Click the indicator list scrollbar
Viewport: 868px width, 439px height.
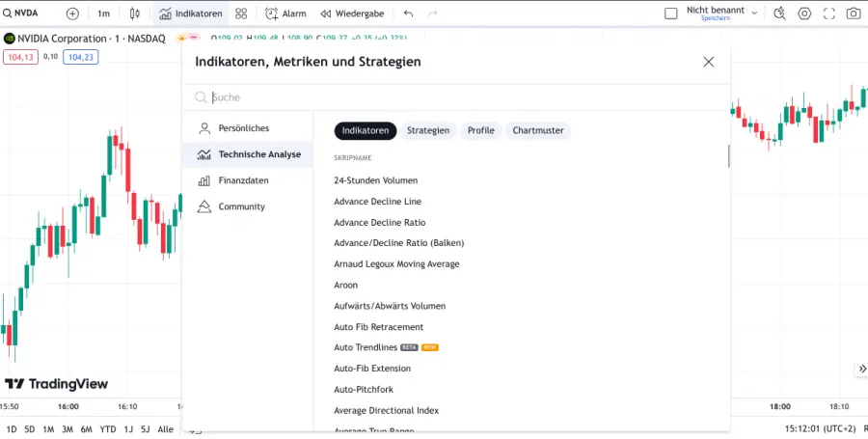pos(728,156)
